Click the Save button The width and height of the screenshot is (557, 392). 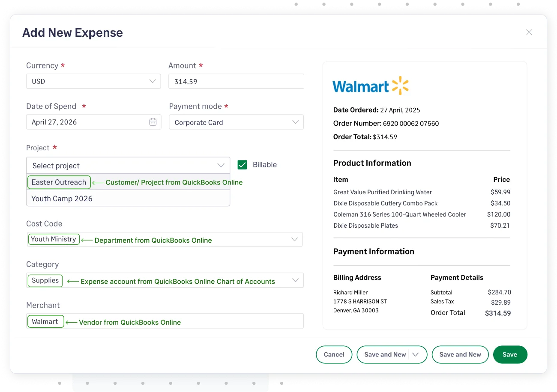point(510,354)
